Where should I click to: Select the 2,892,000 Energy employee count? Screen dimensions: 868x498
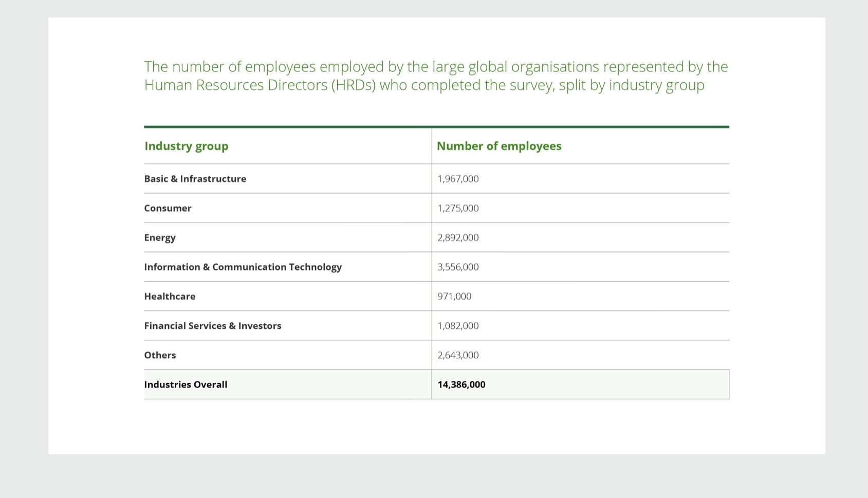(x=458, y=237)
